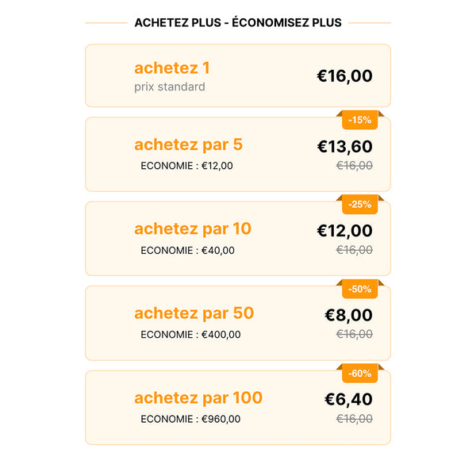This screenshot has width=476, height=476.
Task: Click the -60% discount badge
Action: (x=359, y=373)
